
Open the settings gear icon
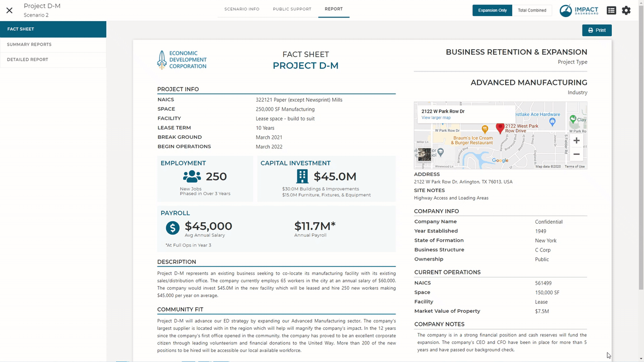click(x=626, y=10)
